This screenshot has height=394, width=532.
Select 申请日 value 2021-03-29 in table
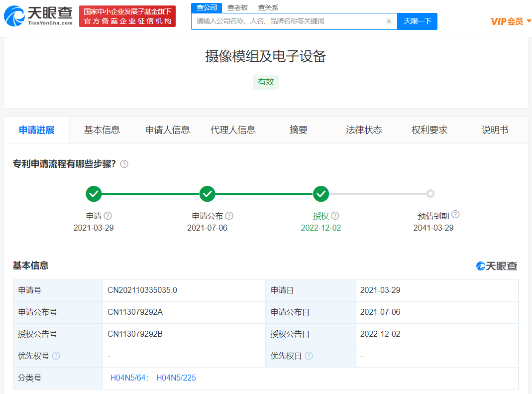coord(380,290)
